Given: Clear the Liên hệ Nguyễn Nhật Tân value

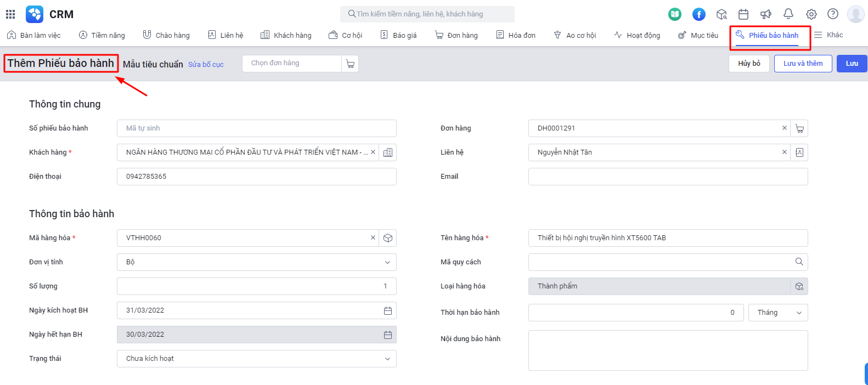Looking at the screenshot, I should [785, 152].
